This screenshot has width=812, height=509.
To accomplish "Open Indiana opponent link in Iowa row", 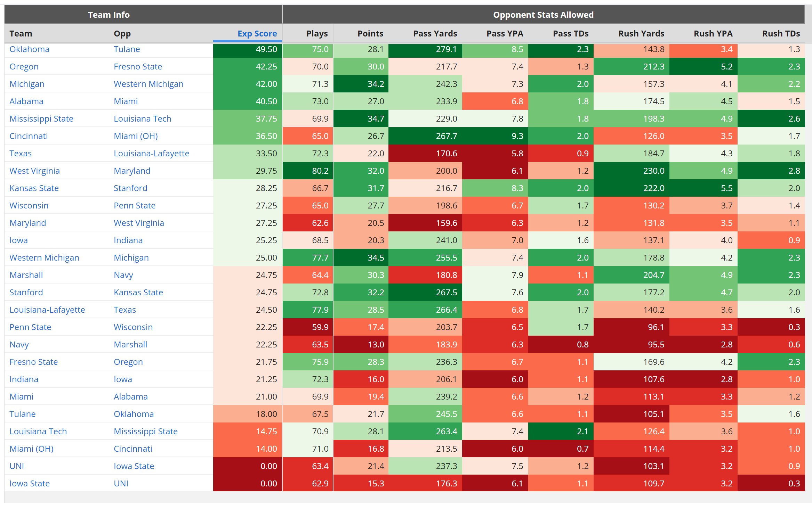I will pyautogui.click(x=128, y=240).
